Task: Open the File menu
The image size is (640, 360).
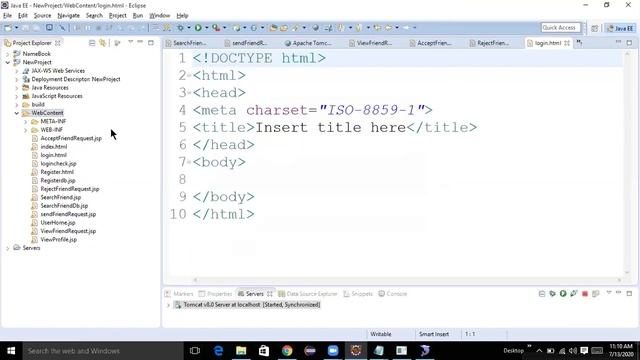Action: click(7, 16)
